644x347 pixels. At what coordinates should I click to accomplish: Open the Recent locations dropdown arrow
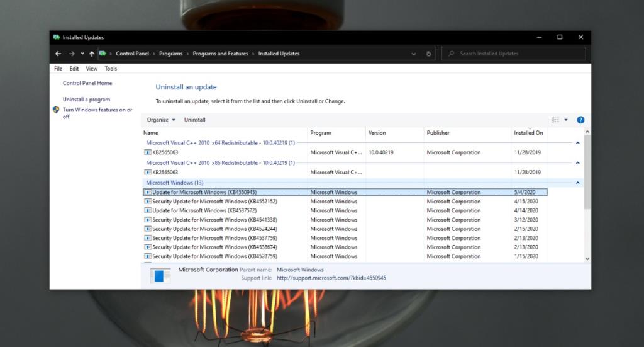82,54
